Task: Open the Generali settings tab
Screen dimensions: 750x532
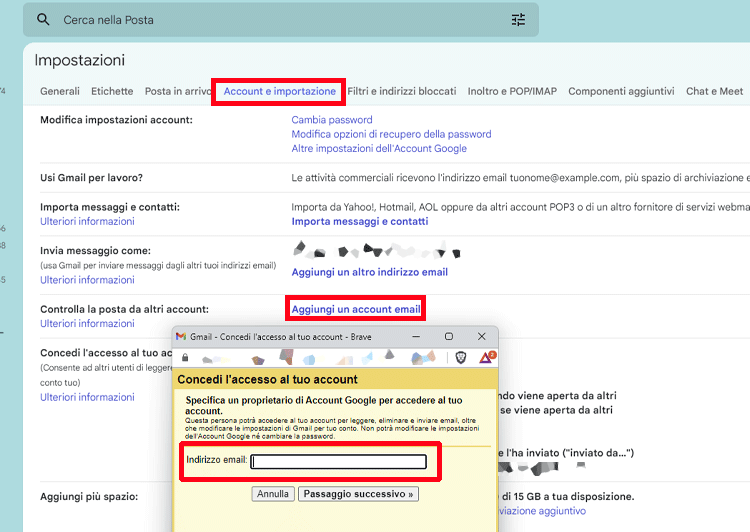Action: tap(60, 91)
